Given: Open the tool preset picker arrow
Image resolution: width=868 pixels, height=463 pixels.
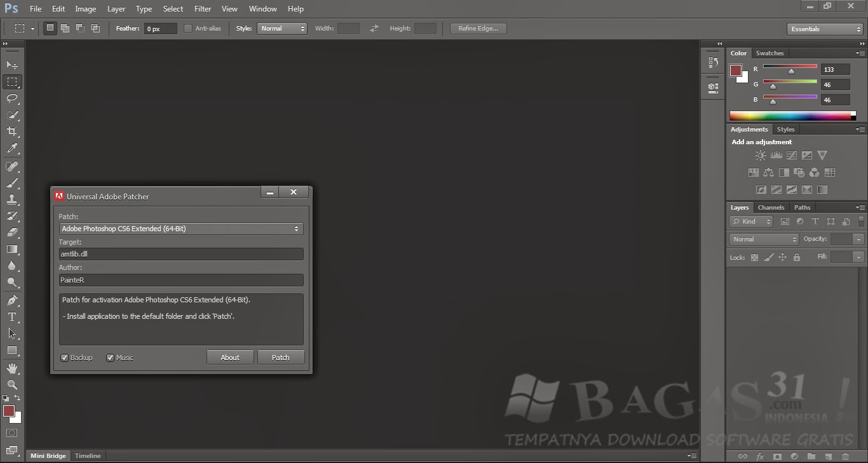Looking at the screenshot, I should click(x=32, y=29).
